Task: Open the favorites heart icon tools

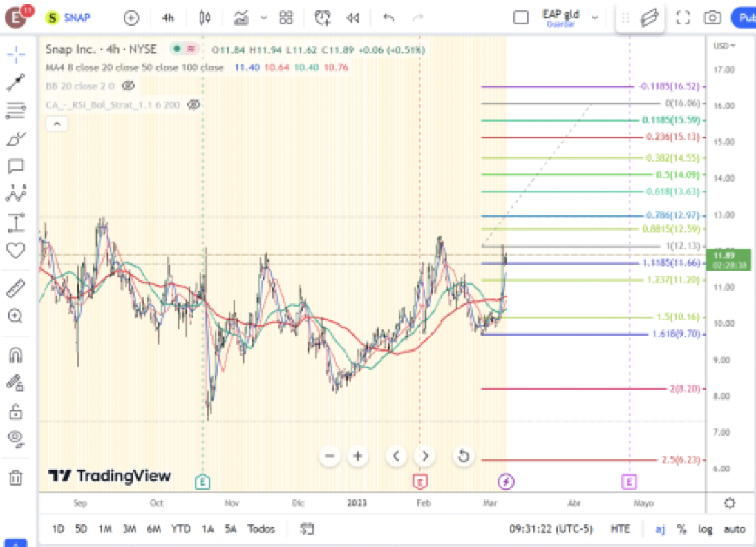Action: (x=16, y=251)
